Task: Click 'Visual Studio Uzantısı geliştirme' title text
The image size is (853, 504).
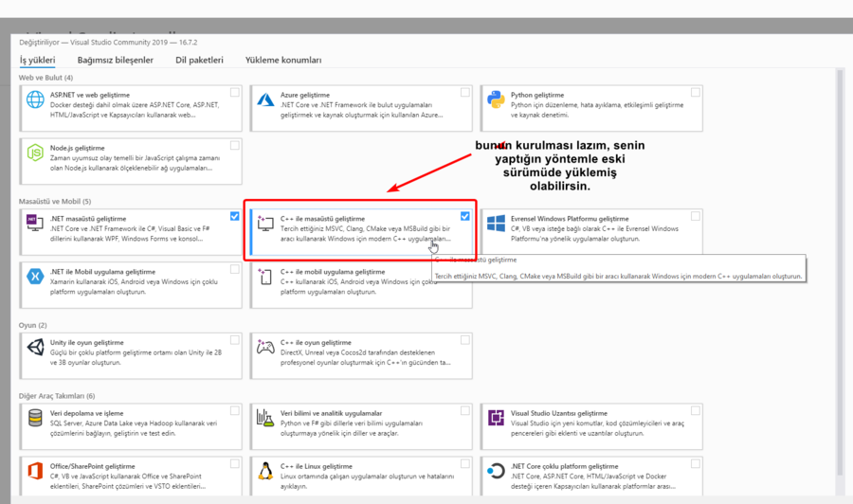Action: point(558,413)
